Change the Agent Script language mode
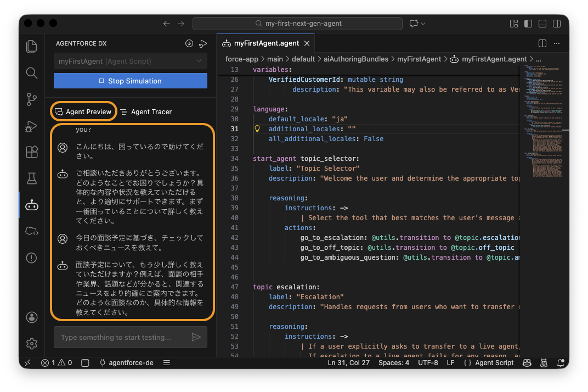This screenshot has height=392, width=588. coord(494,363)
